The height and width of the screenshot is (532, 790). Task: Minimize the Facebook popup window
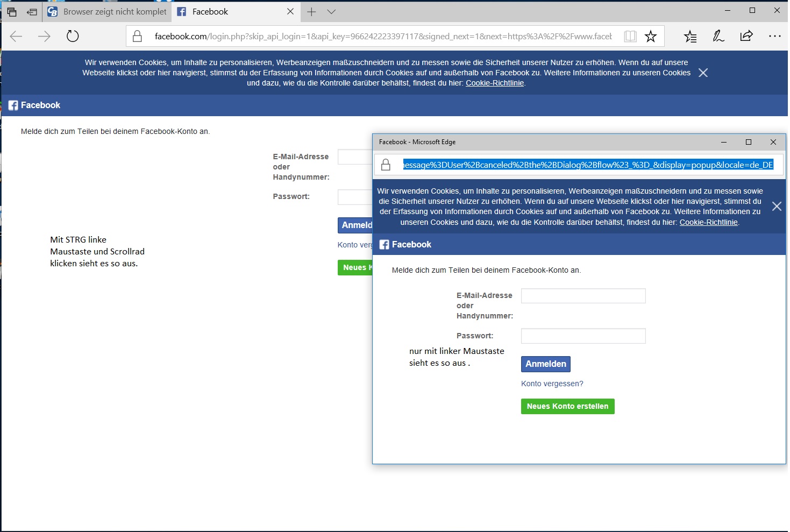724,142
